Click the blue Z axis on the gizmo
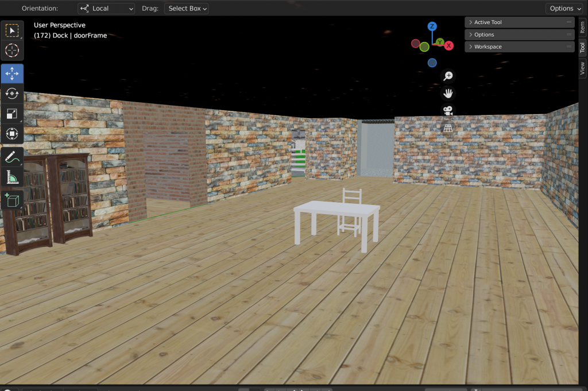 [x=432, y=26]
